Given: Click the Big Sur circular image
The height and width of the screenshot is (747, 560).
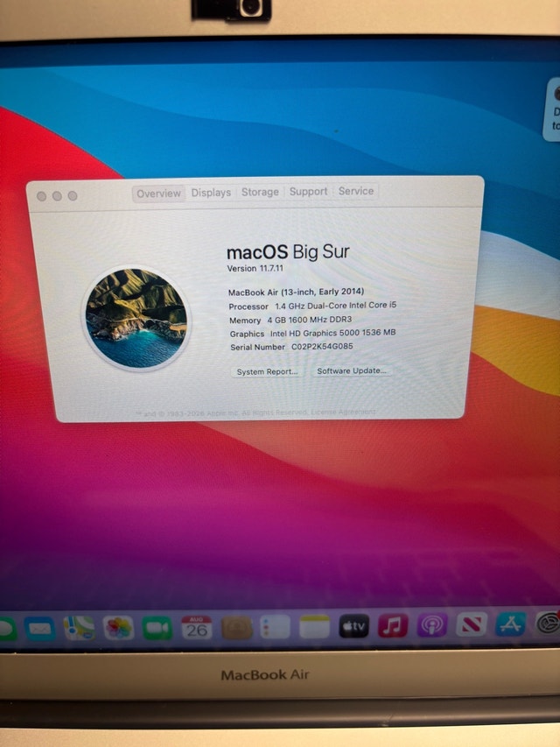Looking at the screenshot, I should click(136, 318).
